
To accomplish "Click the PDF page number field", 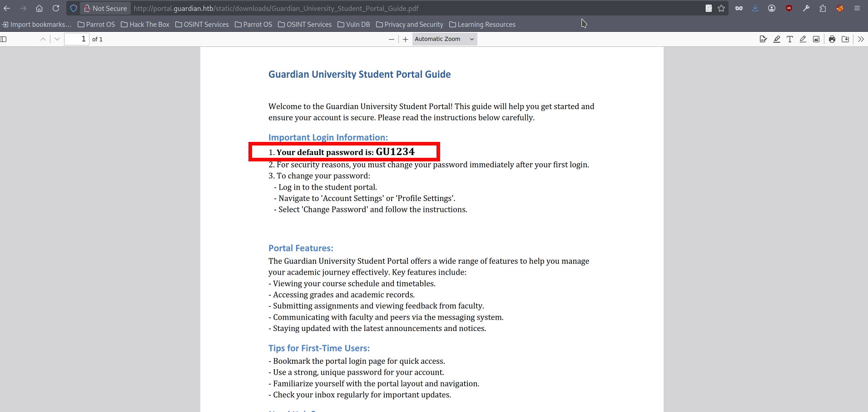I will [x=76, y=39].
